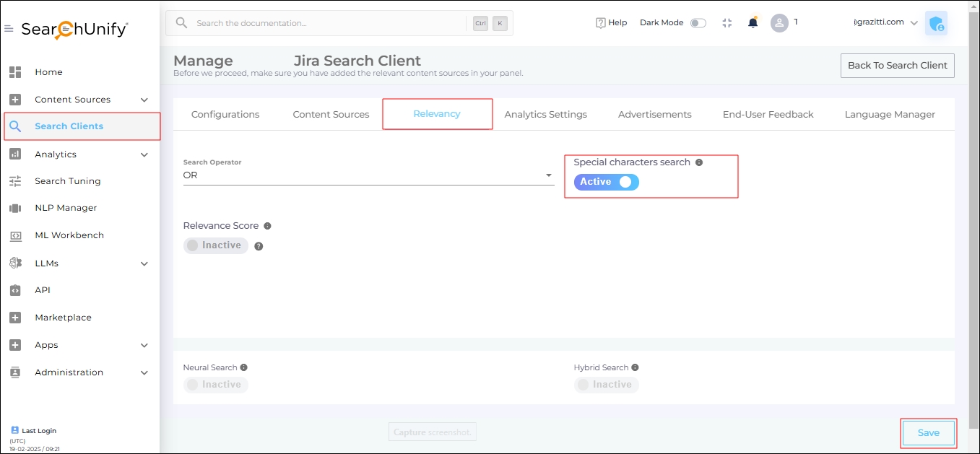980x454 pixels.
Task: Click the hamburger menu icon beside logo
Action: click(9, 29)
